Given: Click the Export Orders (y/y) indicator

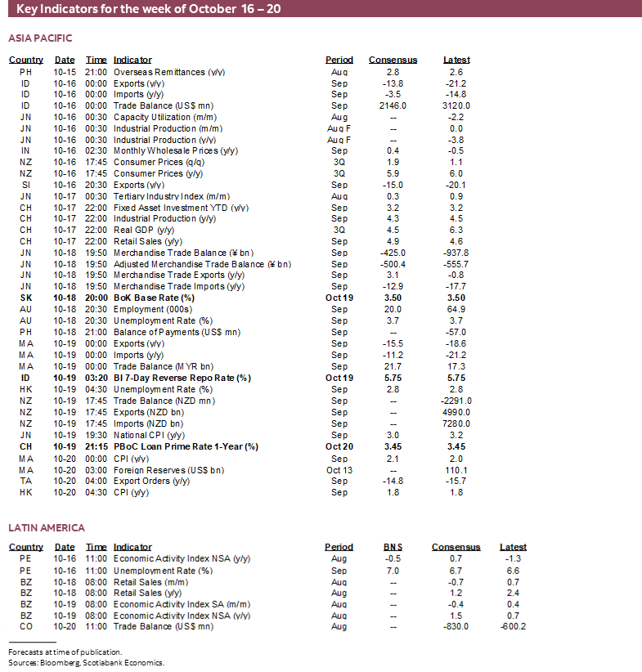Looking at the screenshot, I should (x=152, y=481).
